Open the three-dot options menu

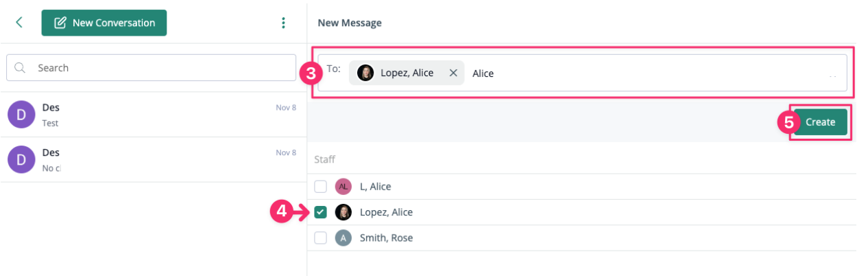tap(283, 23)
